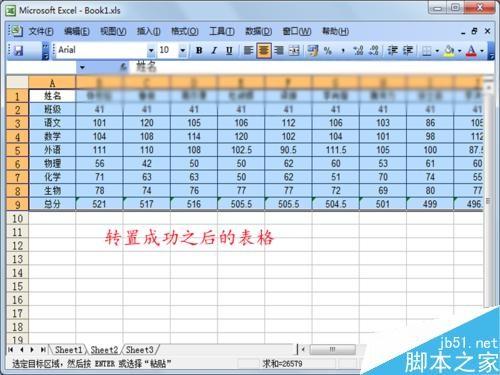Go to last sheet navigation arrow
Image resolution: width=500 pixels, height=375 pixels.
click(43, 350)
